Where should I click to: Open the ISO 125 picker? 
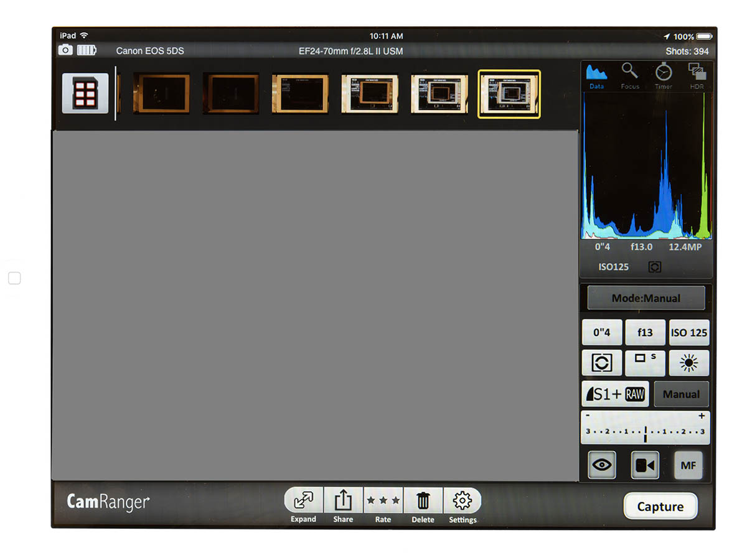[688, 332]
